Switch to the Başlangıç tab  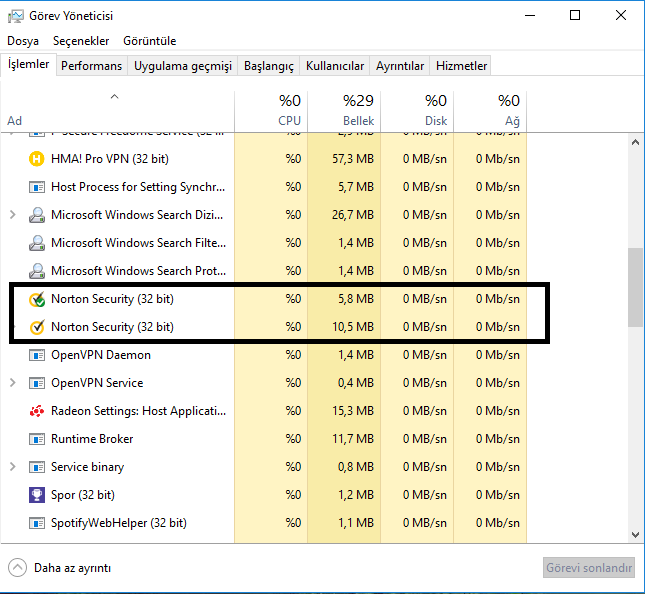(x=270, y=66)
